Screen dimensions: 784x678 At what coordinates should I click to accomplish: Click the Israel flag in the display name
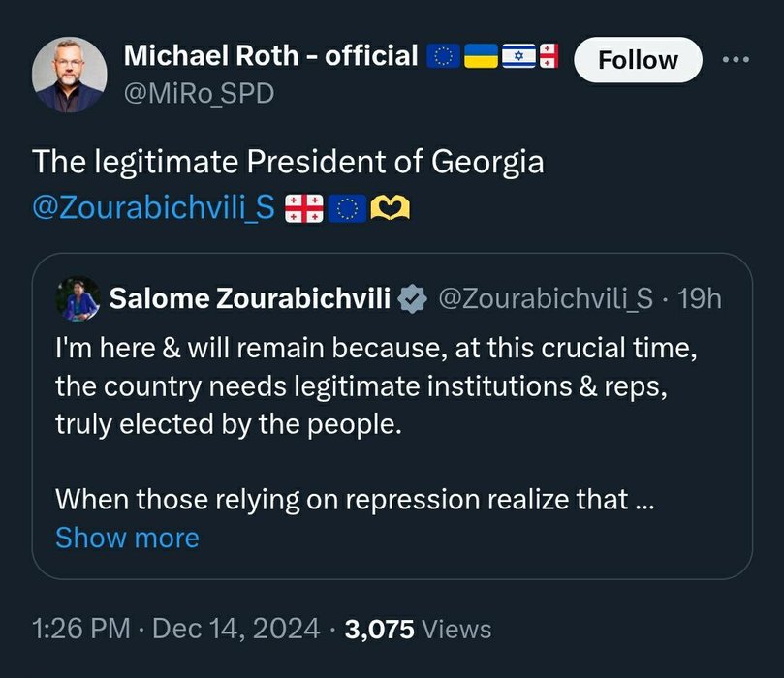517,56
